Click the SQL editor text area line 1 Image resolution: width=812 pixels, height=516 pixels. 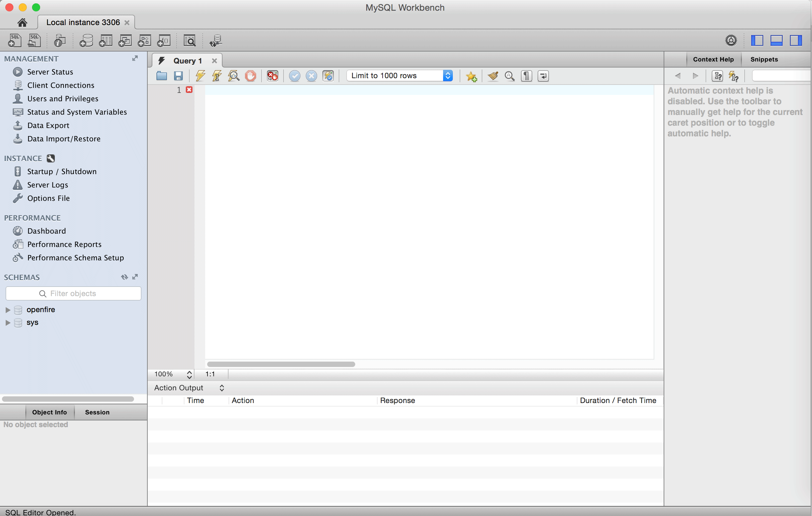[x=429, y=90]
